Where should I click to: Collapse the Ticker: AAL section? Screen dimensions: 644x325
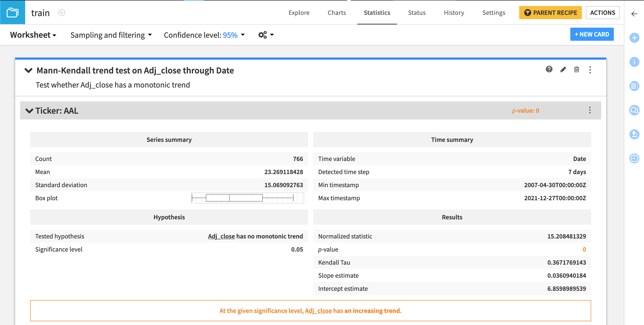[29, 110]
